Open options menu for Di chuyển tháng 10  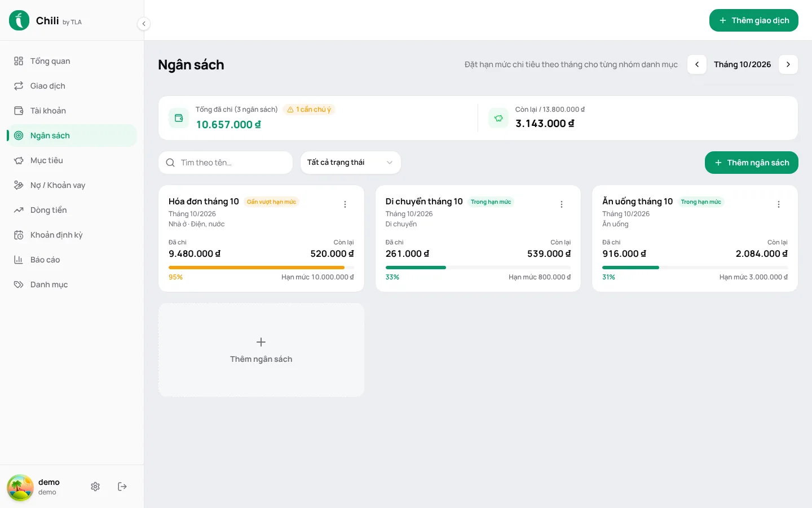point(562,204)
